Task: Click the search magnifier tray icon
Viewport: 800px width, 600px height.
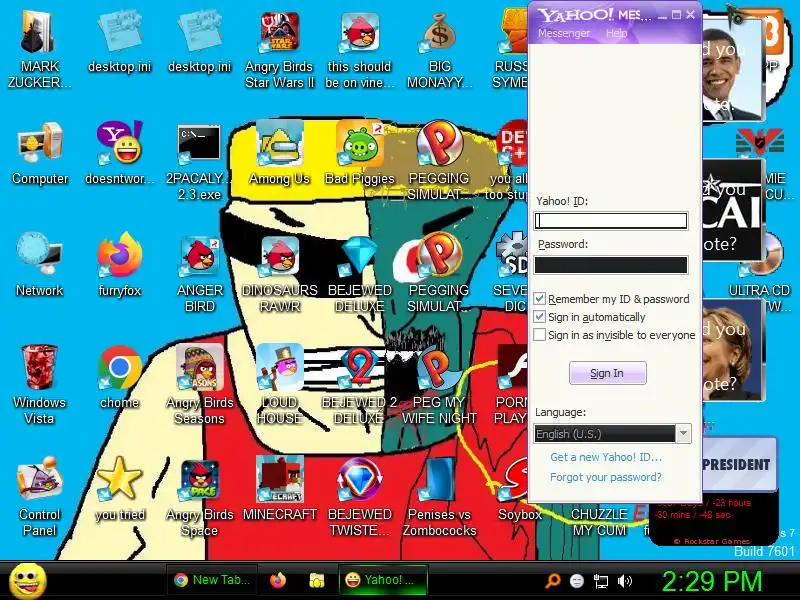Action: pyautogui.click(x=553, y=581)
